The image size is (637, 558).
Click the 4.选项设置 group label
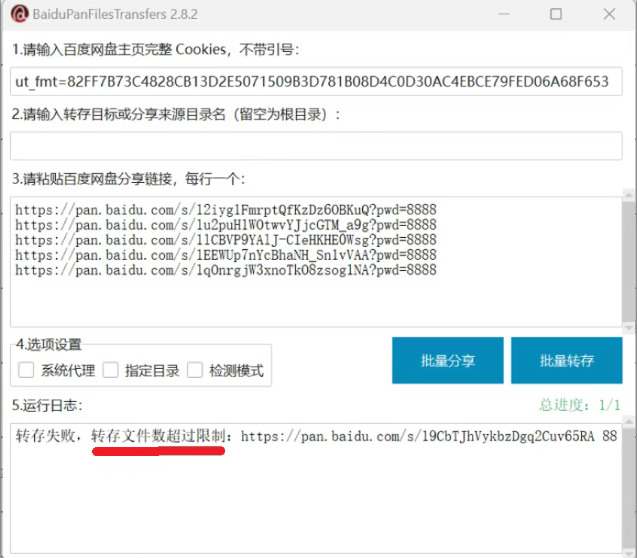pyautogui.click(x=49, y=344)
